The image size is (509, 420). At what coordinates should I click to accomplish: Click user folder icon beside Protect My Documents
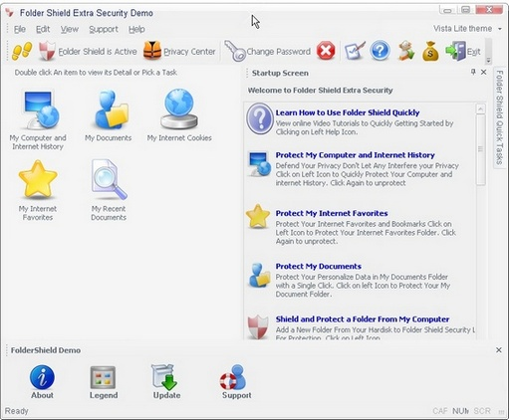click(x=259, y=276)
